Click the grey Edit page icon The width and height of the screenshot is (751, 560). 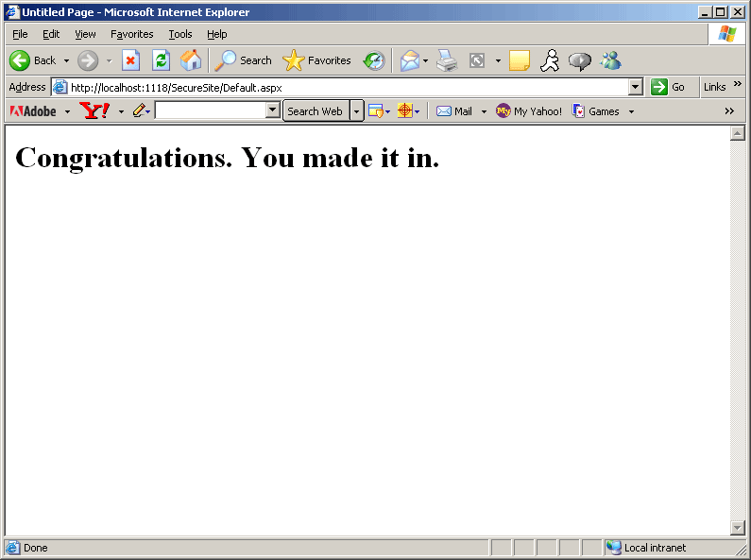[x=477, y=60]
